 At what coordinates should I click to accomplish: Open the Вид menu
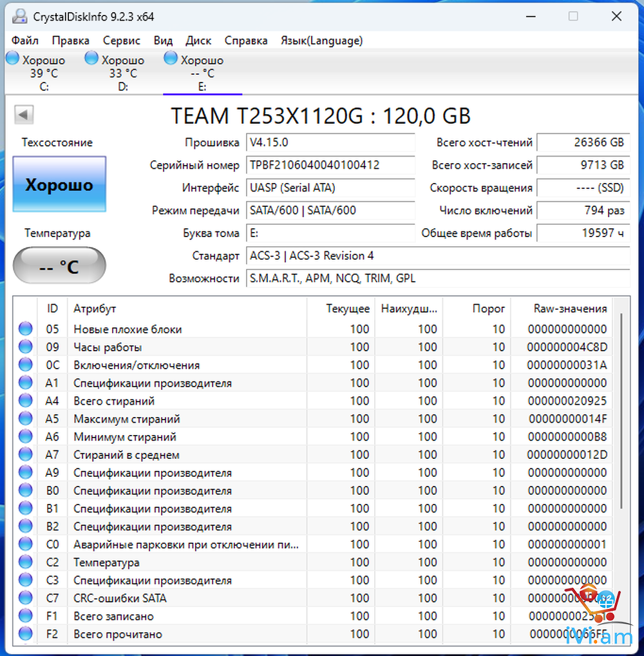pyautogui.click(x=163, y=41)
